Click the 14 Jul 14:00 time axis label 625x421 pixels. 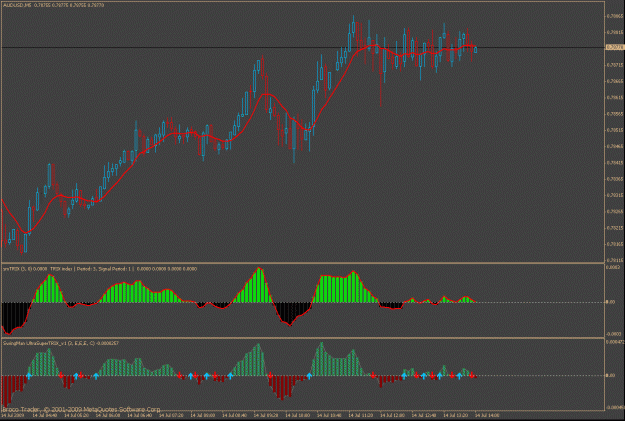488,415
